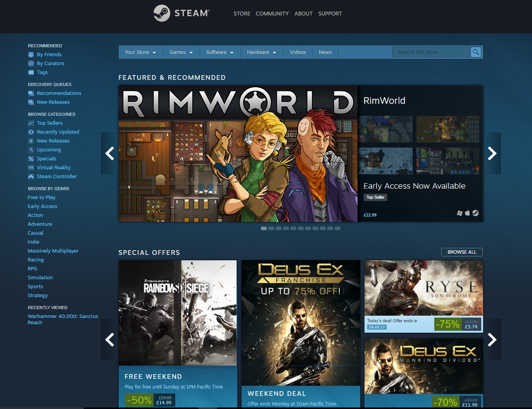Open the Rainbow Six Siege offer image
Image resolution: width=532 pixels, height=409 pixels.
pos(178,313)
